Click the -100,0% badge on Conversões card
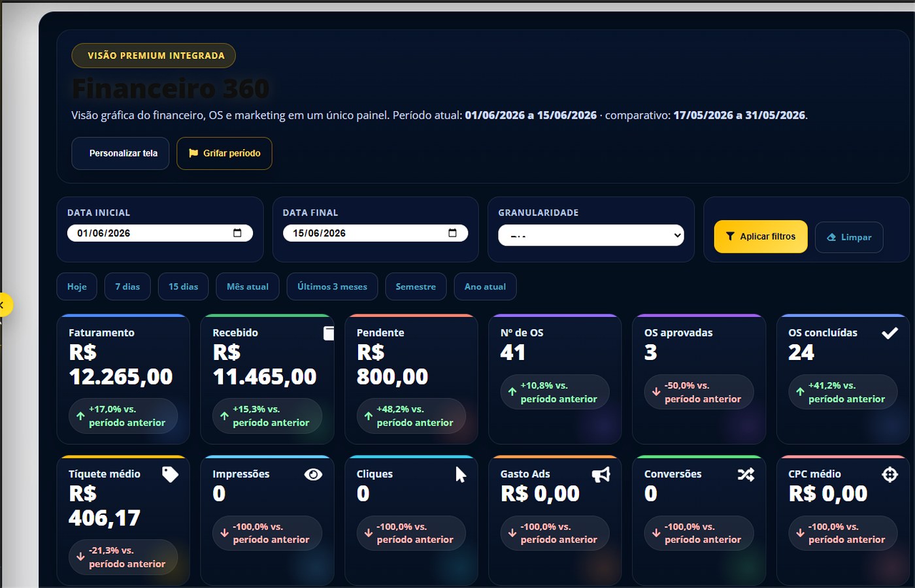The width and height of the screenshot is (915, 588). coord(699,533)
